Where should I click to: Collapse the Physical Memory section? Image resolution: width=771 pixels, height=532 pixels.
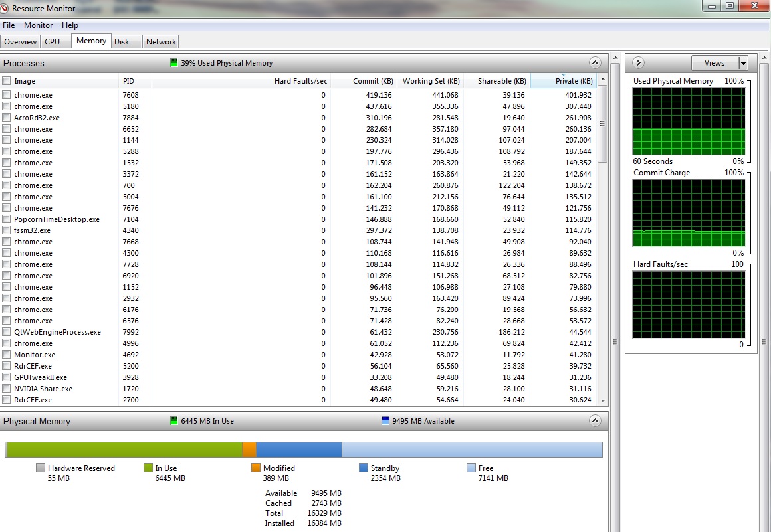point(595,421)
